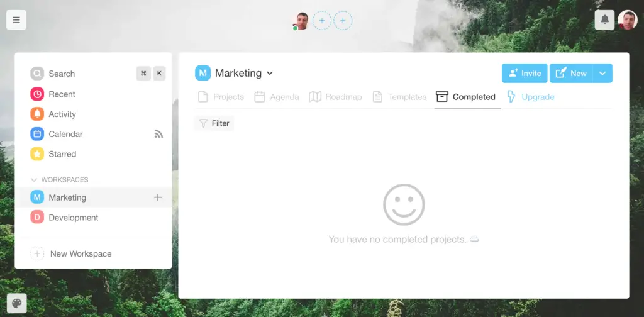Image resolution: width=644 pixels, height=317 pixels.
Task: Open the Marketing workspace title dropdown
Action: (244, 73)
